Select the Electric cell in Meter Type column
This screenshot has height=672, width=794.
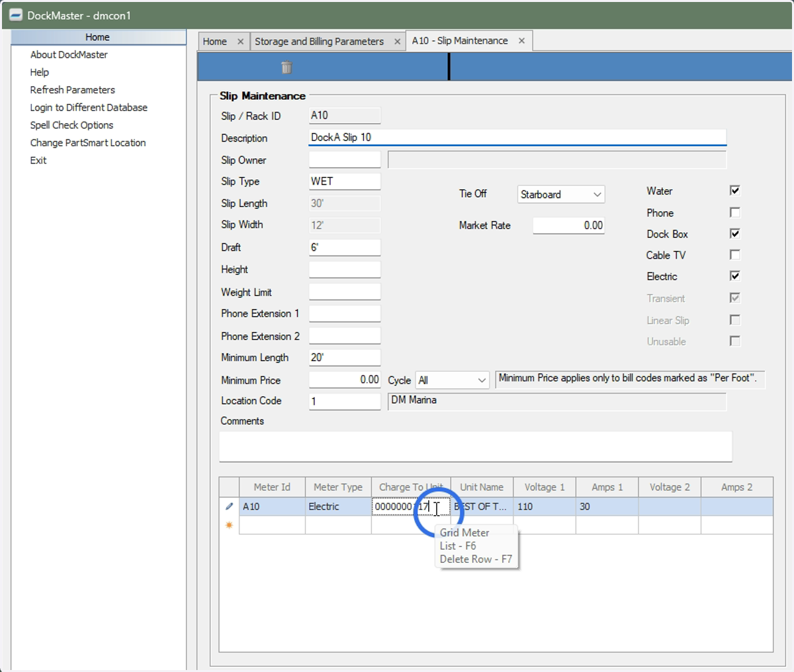pyautogui.click(x=338, y=507)
